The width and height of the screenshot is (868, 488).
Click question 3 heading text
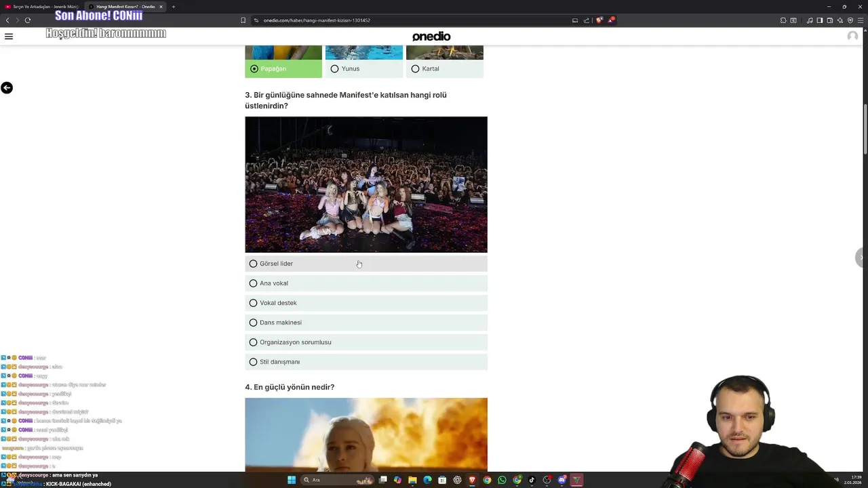(x=346, y=100)
